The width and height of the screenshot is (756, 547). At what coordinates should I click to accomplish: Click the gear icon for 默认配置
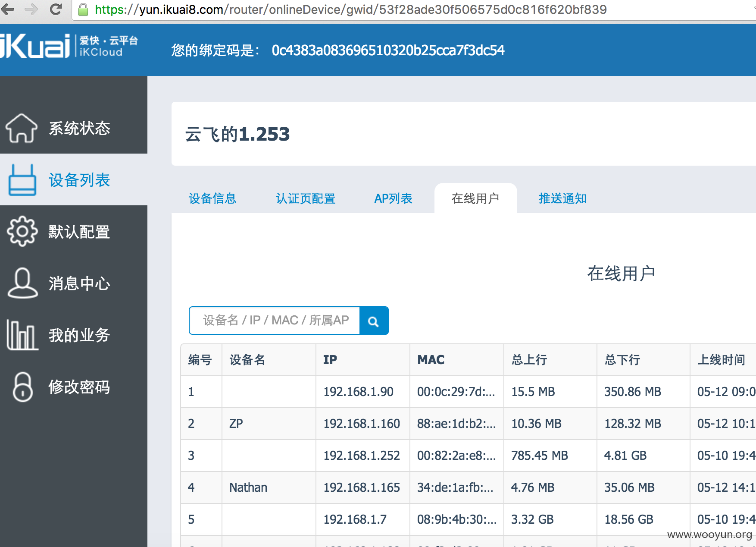tap(22, 231)
